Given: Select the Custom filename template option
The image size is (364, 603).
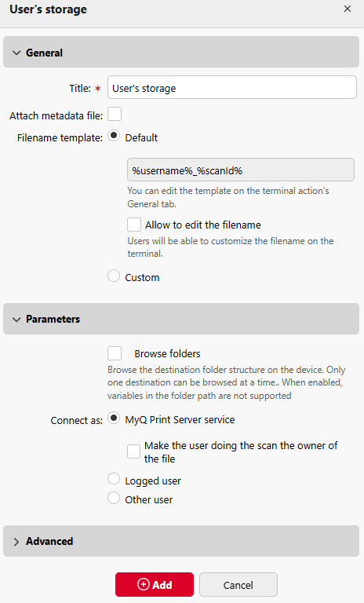Looking at the screenshot, I should click(114, 276).
